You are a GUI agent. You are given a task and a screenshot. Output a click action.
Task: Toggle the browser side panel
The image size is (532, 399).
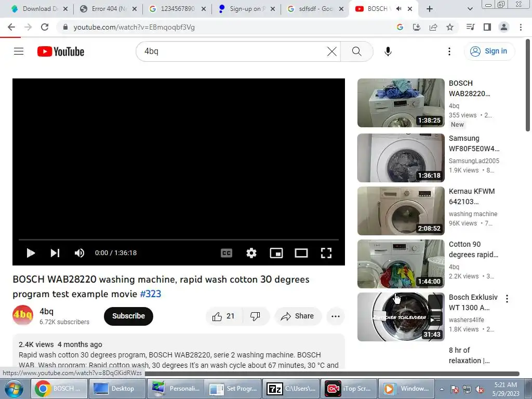point(487,27)
